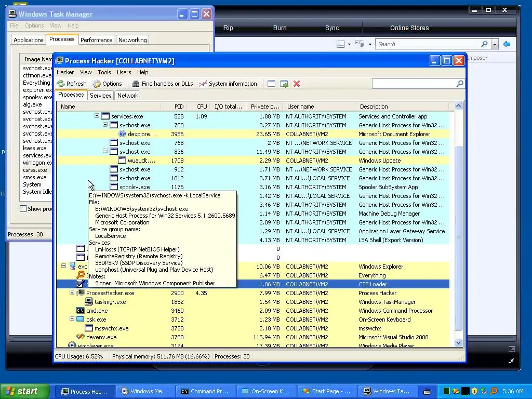
Task: Open Performance tab in Task Manager
Action: 96,40
